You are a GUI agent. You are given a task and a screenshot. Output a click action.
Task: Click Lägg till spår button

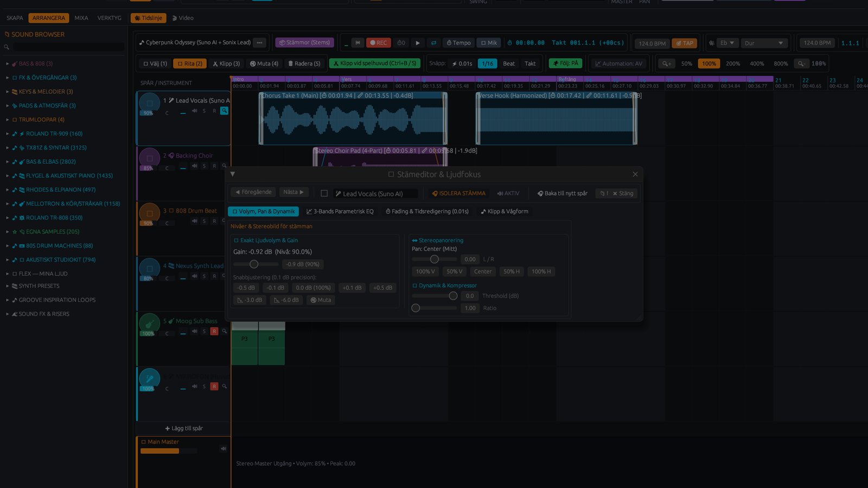pos(184,428)
